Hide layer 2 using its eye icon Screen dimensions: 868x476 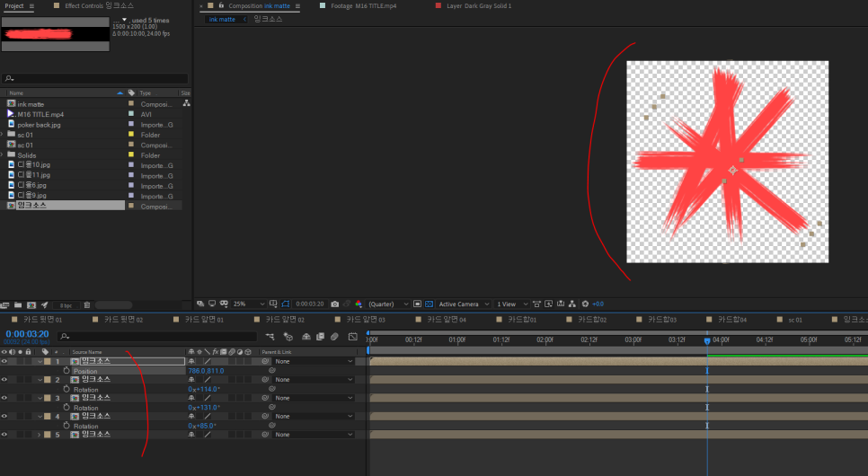coord(4,380)
